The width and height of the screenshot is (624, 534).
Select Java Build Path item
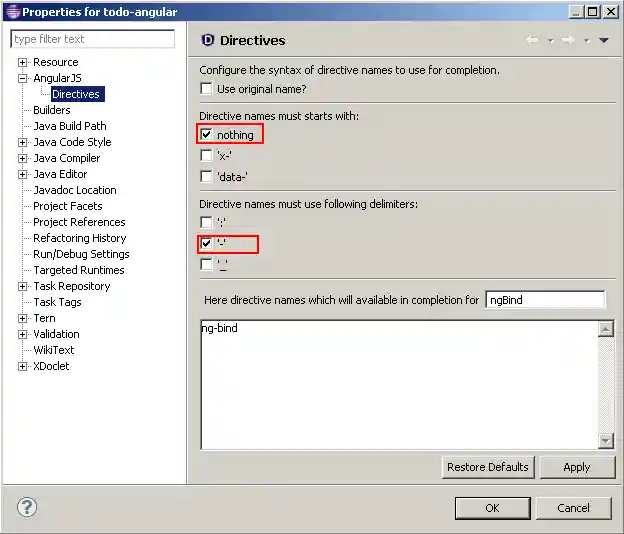pos(70,126)
